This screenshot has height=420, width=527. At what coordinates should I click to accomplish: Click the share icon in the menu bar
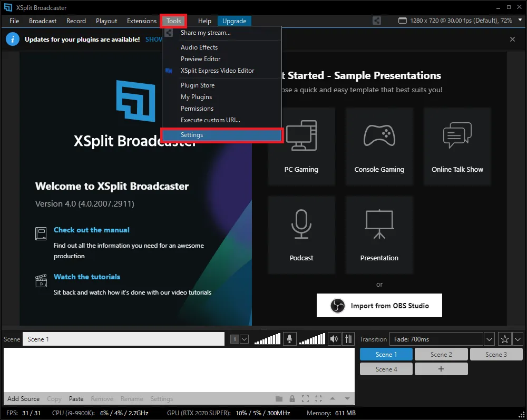tap(377, 21)
